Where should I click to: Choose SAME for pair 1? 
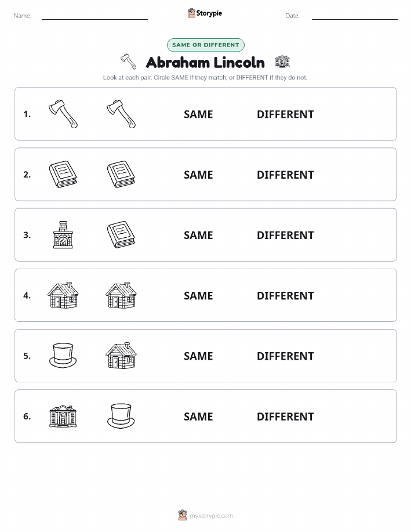click(198, 114)
